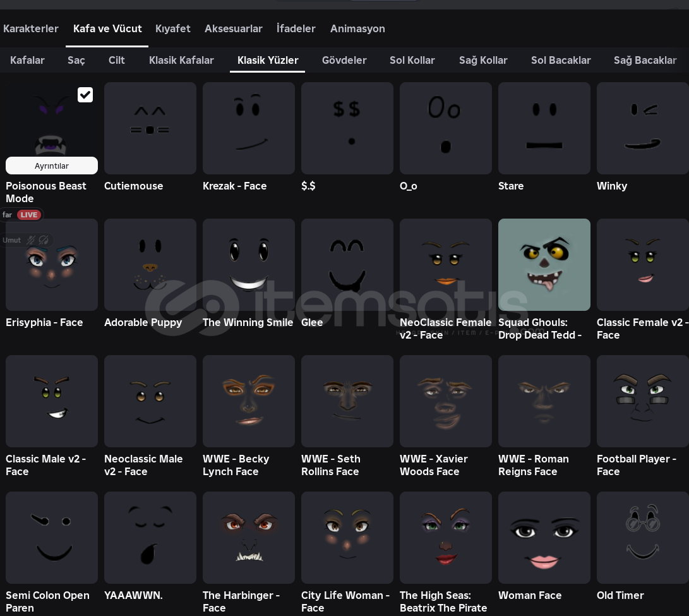Select Classic Female v2 face thumbnail
The image size is (689, 616).
point(642,265)
